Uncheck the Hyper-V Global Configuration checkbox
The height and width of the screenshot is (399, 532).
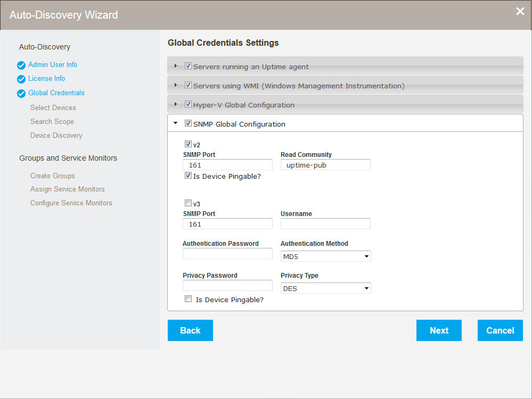pos(188,104)
